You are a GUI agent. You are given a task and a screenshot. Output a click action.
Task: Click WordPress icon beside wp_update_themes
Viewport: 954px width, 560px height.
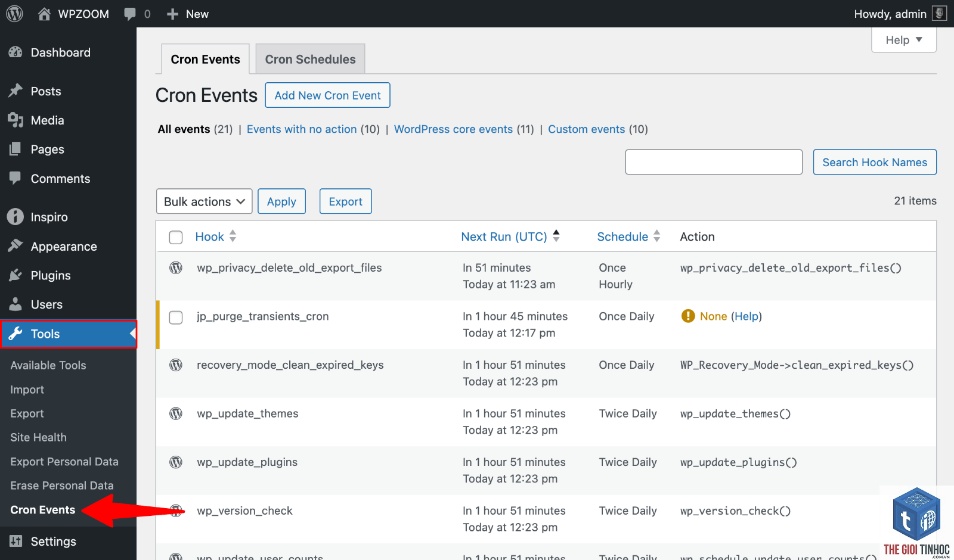coord(176,413)
